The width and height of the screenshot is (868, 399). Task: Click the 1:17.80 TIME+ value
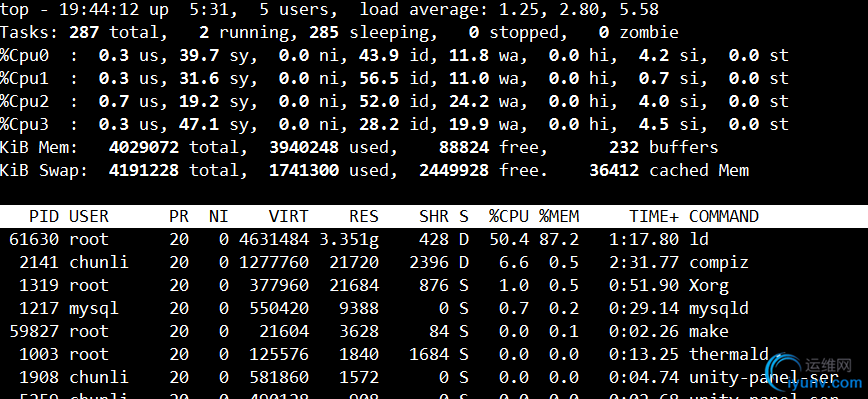coord(644,239)
